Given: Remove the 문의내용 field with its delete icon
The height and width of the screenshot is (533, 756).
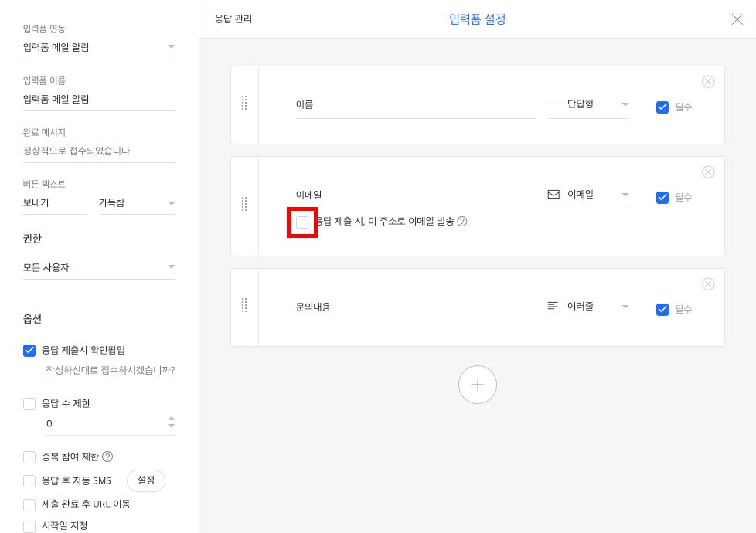Looking at the screenshot, I should click(708, 283).
